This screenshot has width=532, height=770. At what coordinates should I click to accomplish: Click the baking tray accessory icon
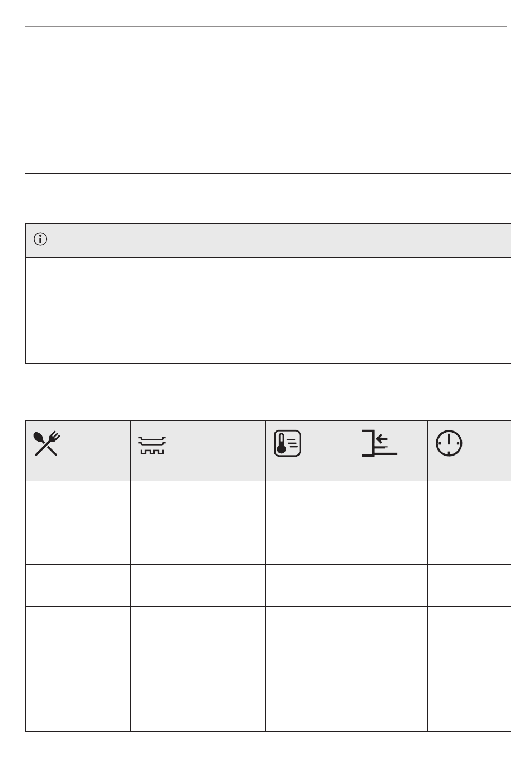point(151,447)
